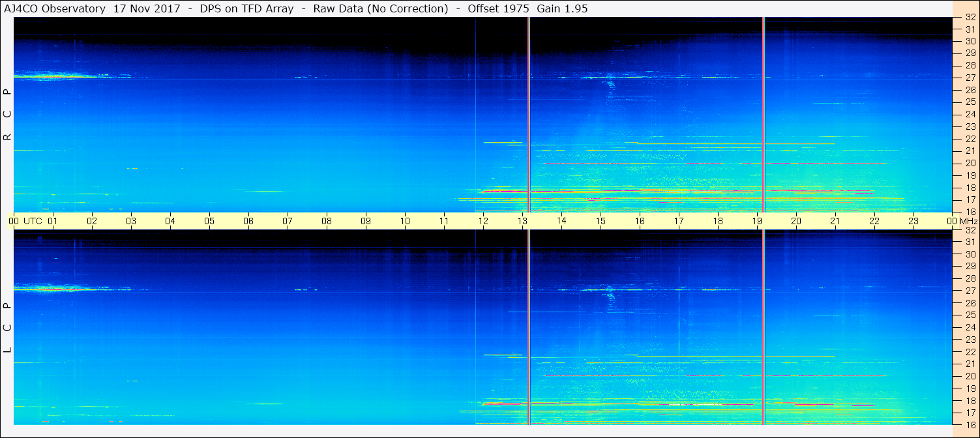
Task: Click the 22 MHz label on RCP panel
Action: click(x=970, y=139)
